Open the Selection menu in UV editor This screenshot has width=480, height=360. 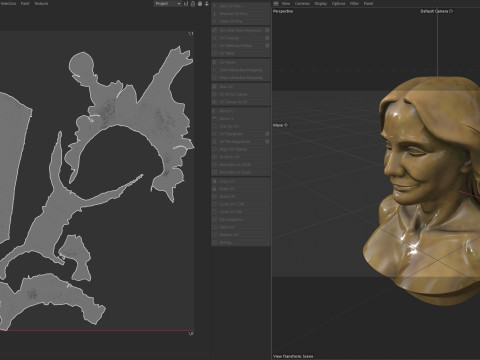(x=8, y=3)
